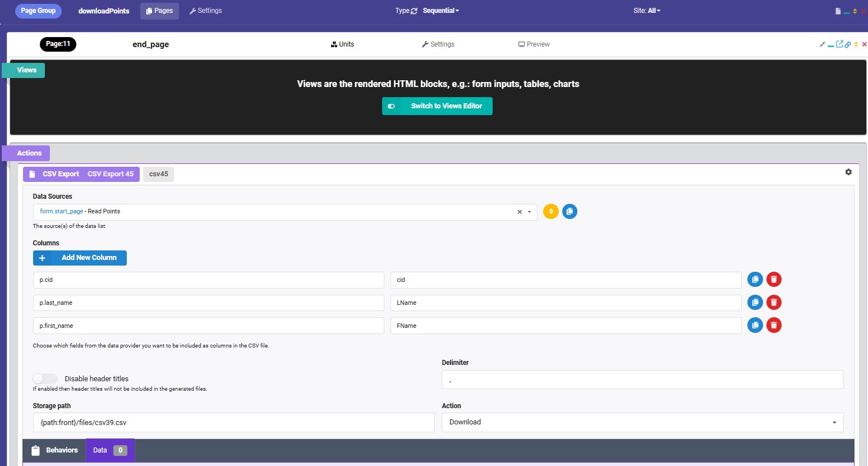868x466 pixels.
Task: Click the gray compress arrows icon on page header
Action: (822, 44)
